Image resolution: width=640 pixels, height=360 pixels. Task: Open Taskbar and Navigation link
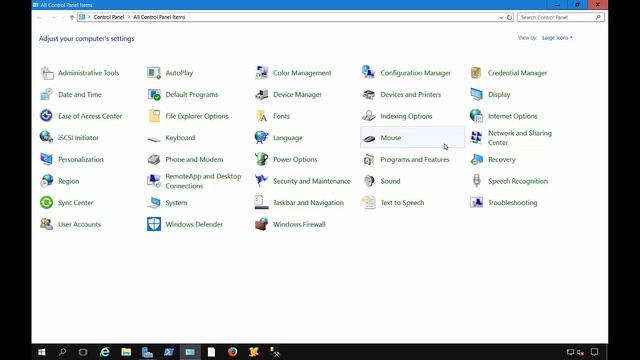pos(308,203)
